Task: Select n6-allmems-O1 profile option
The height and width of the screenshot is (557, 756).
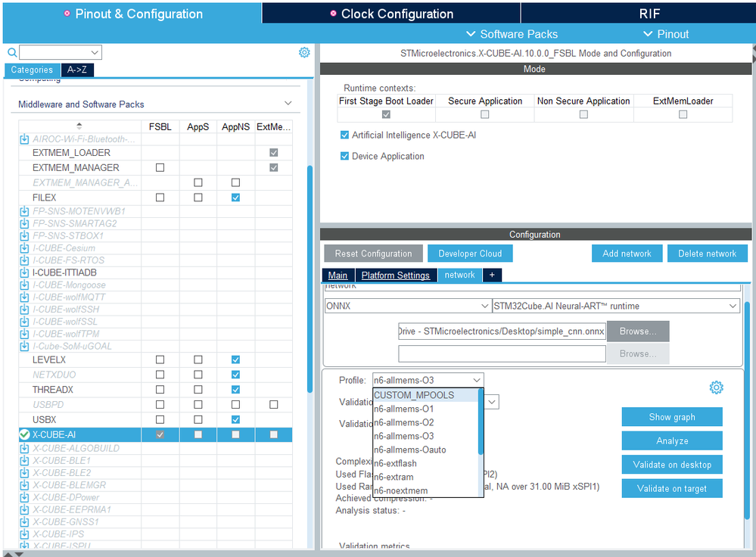Action: click(x=426, y=409)
